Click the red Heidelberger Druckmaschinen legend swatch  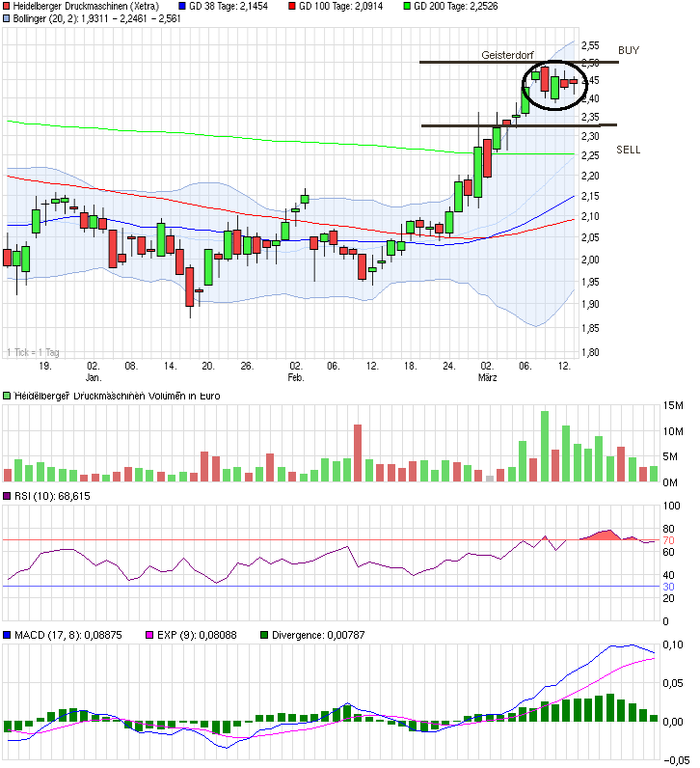pos(7,7)
